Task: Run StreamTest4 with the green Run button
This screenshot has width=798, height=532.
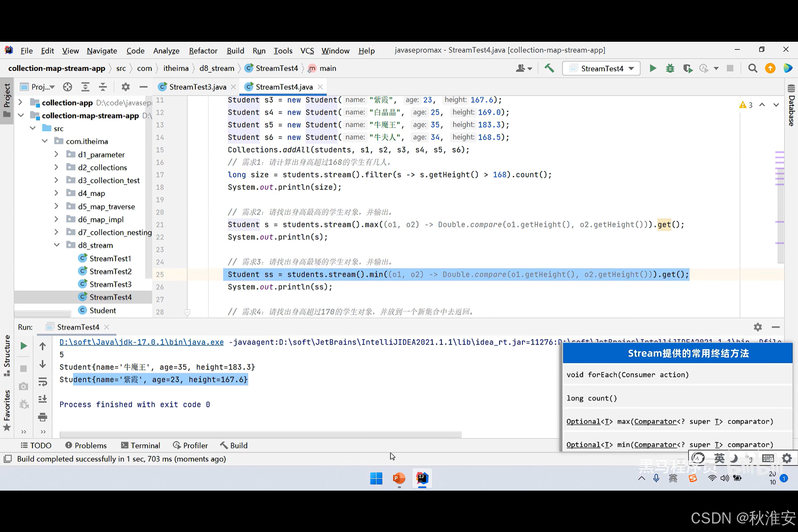Action: (x=652, y=68)
